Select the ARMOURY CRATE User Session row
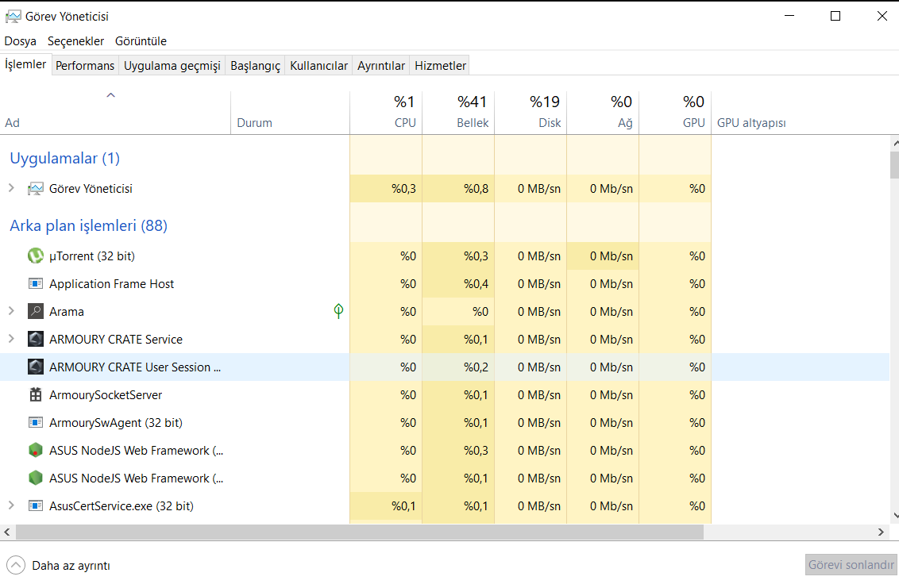The image size is (899, 588). click(x=135, y=367)
